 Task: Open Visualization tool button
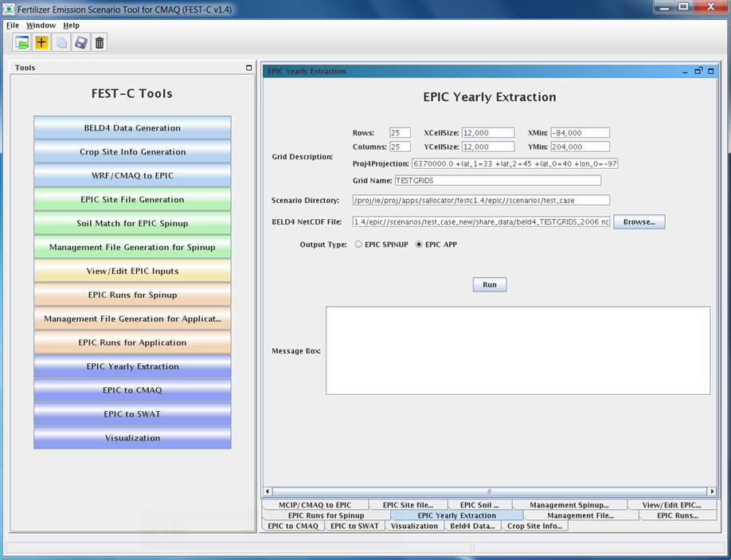[132, 437]
